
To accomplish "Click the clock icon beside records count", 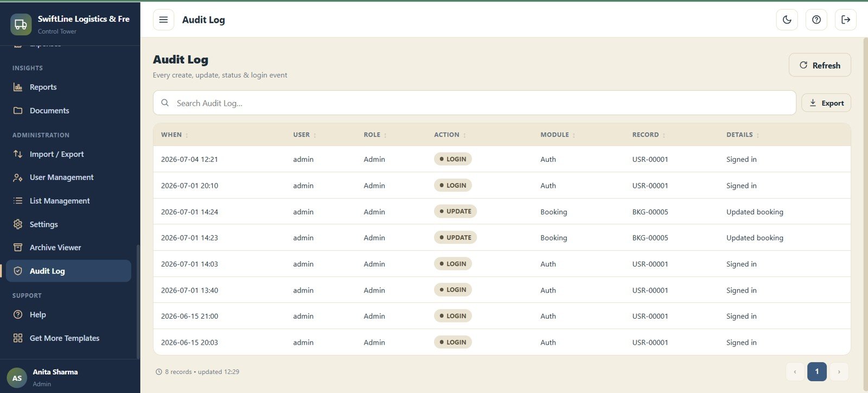I will (159, 372).
